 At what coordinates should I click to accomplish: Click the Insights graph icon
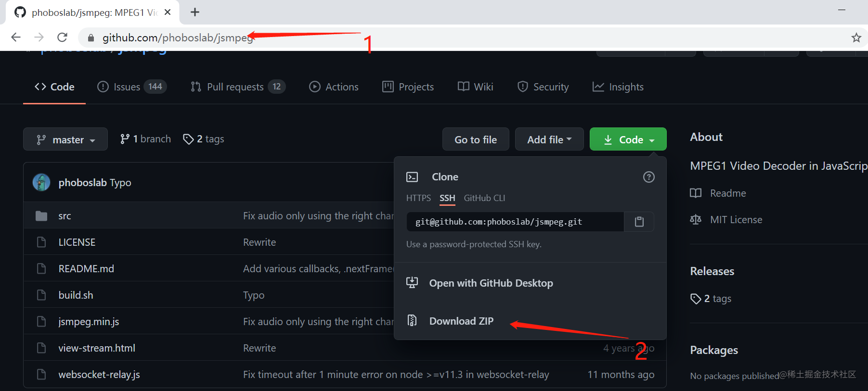(598, 87)
